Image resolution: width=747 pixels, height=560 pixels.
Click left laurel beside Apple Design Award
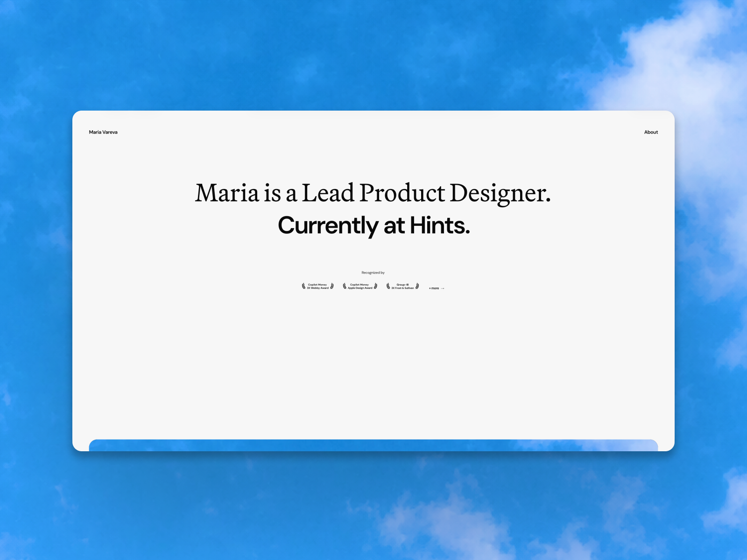(x=345, y=286)
